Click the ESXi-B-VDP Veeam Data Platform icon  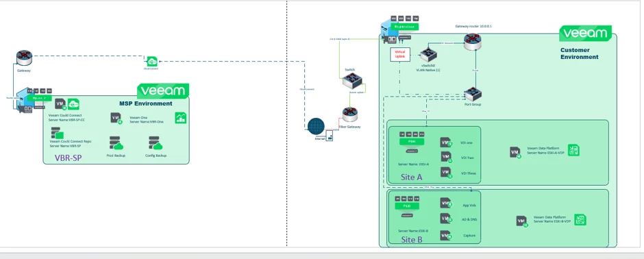click(580, 219)
